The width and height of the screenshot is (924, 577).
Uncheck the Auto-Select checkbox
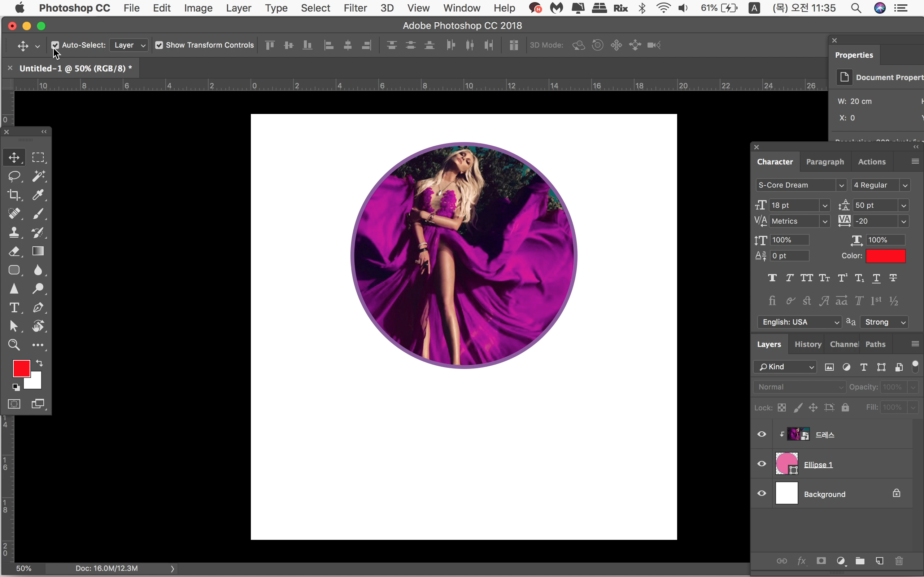55,45
